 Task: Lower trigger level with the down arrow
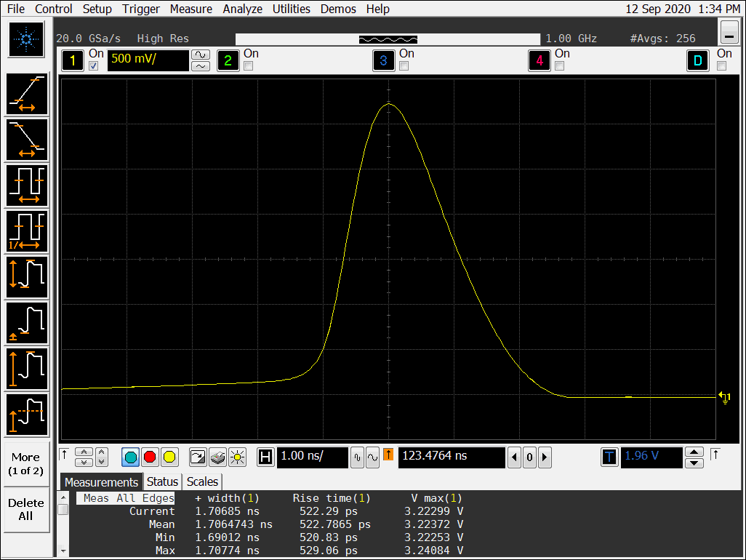pyautogui.click(x=694, y=463)
